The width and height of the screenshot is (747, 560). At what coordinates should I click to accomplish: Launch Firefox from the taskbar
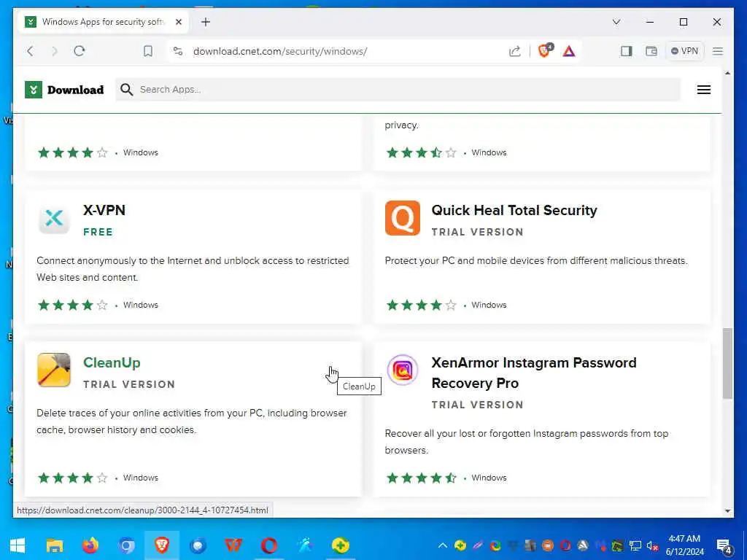pos(90,545)
